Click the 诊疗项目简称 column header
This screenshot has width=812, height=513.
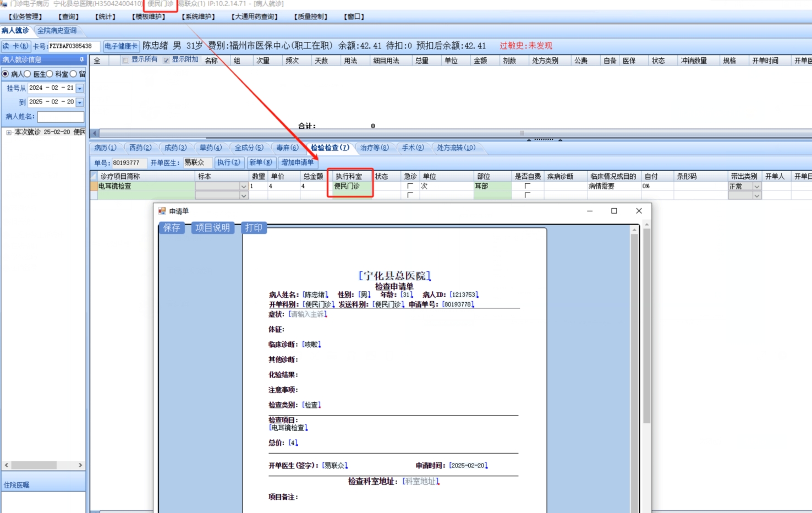(146, 176)
